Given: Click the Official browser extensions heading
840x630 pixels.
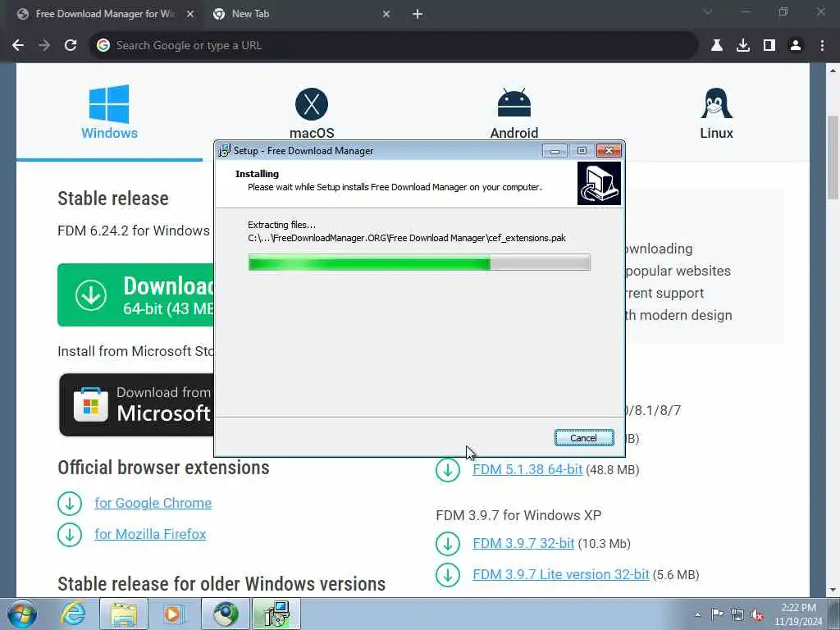Looking at the screenshot, I should tap(163, 467).
